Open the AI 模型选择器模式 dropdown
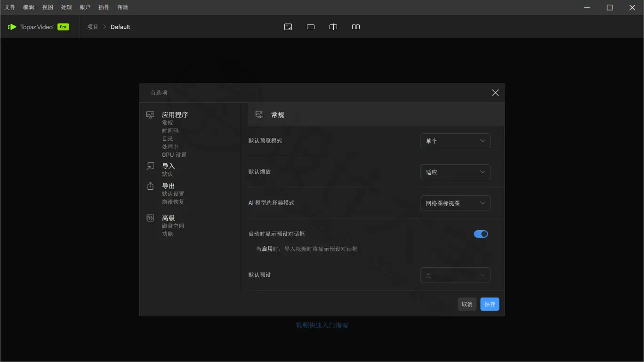The image size is (644, 362). (x=455, y=203)
